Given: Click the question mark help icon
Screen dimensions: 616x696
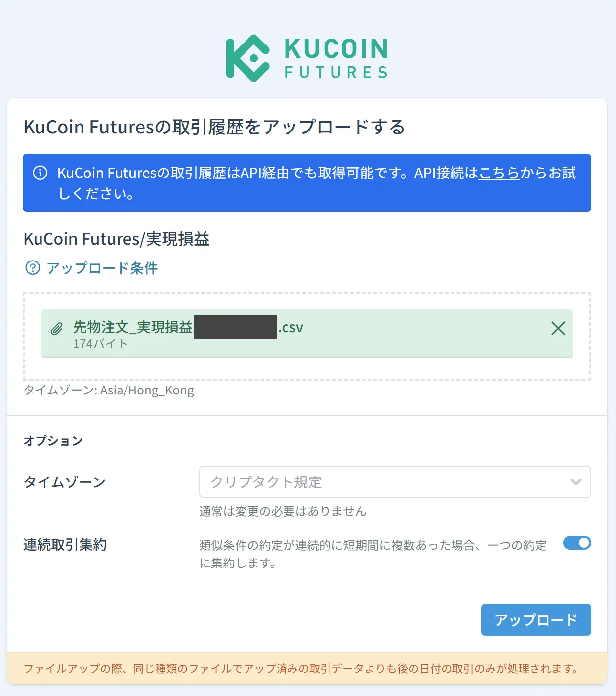Looking at the screenshot, I should (32, 268).
